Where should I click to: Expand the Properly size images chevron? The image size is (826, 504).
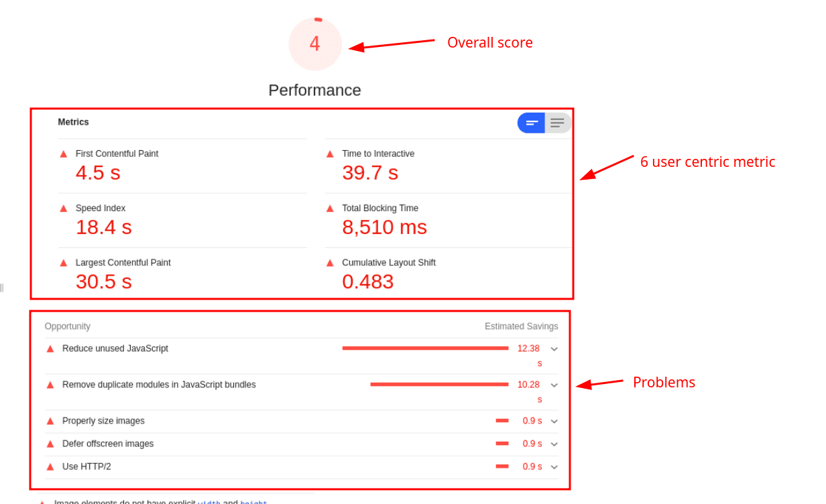pyautogui.click(x=554, y=422)
